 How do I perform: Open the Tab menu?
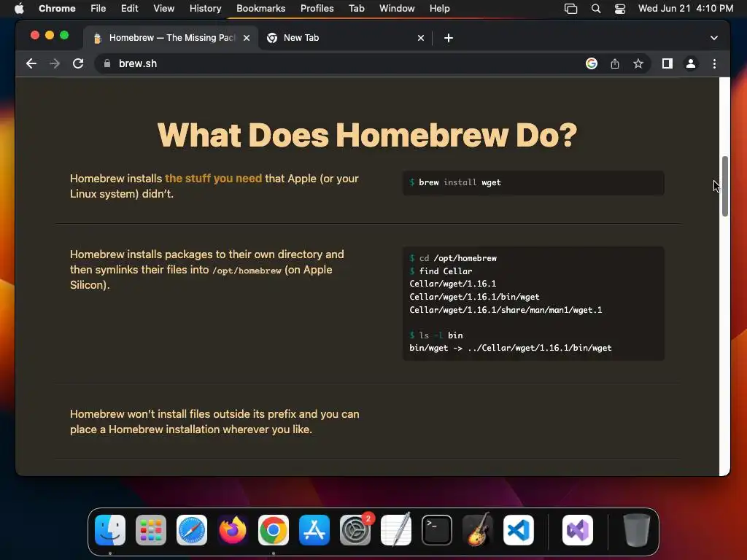coord(356,8)
